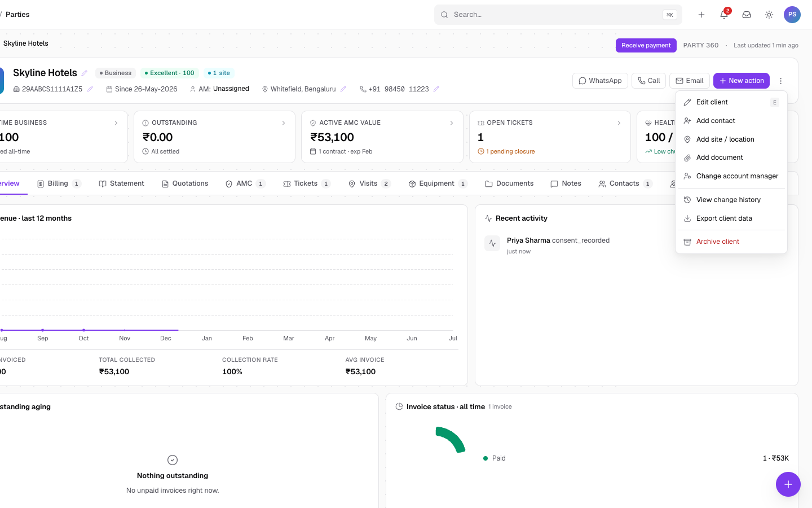Viewport: 812px width, 508px height.
Task: Click the Oct data point on chart
Action: 83,330
